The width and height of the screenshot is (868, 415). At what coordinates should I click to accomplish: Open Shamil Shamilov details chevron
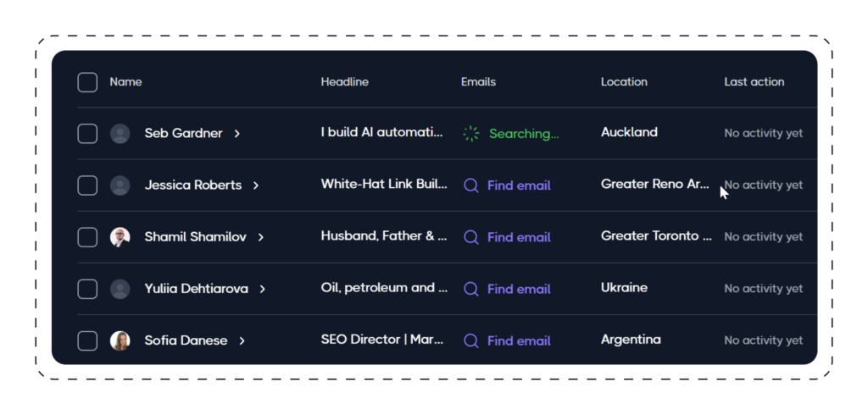tap(261, 237)
